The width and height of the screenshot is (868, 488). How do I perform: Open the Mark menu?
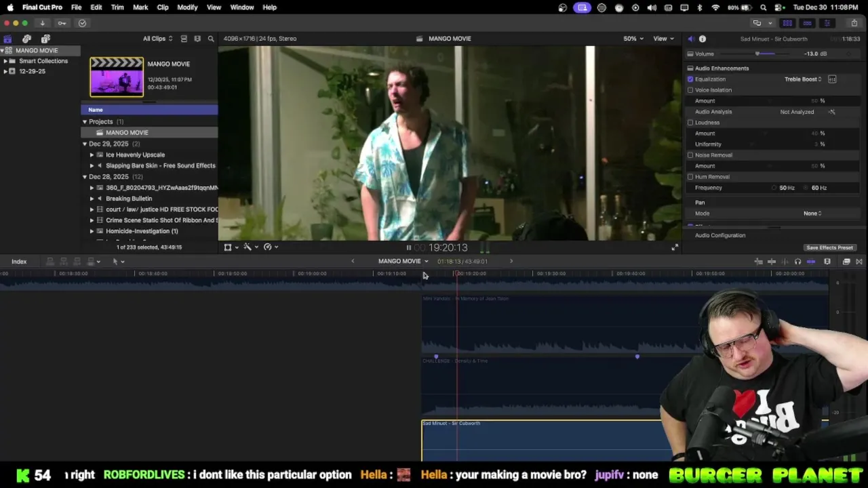point(140,7)
